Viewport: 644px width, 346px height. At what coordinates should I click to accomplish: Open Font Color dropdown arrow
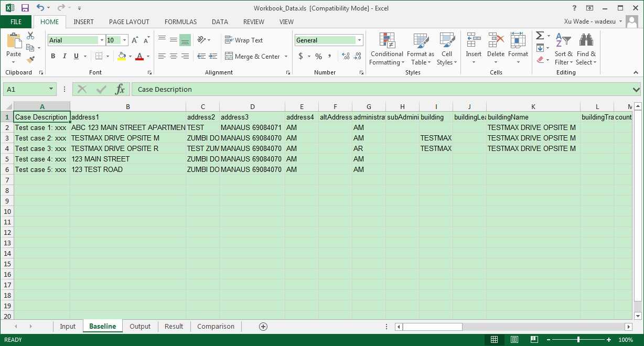[148, 56]
